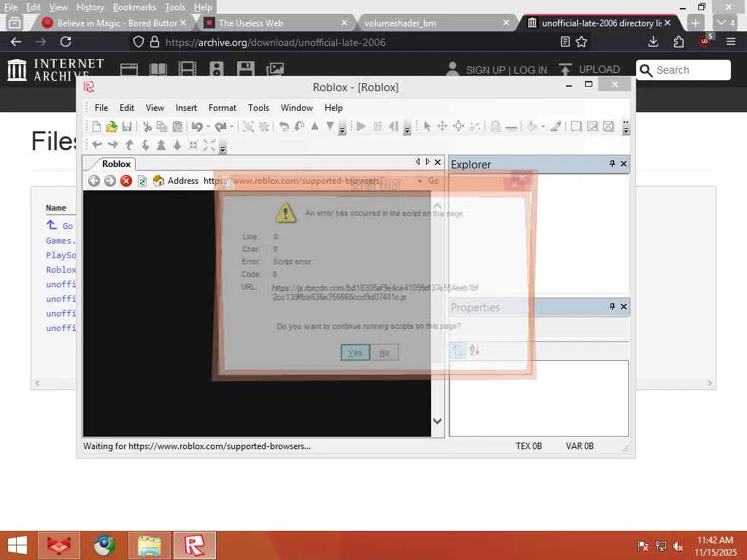Click the embedded browser Home icon

coord(158,181)
